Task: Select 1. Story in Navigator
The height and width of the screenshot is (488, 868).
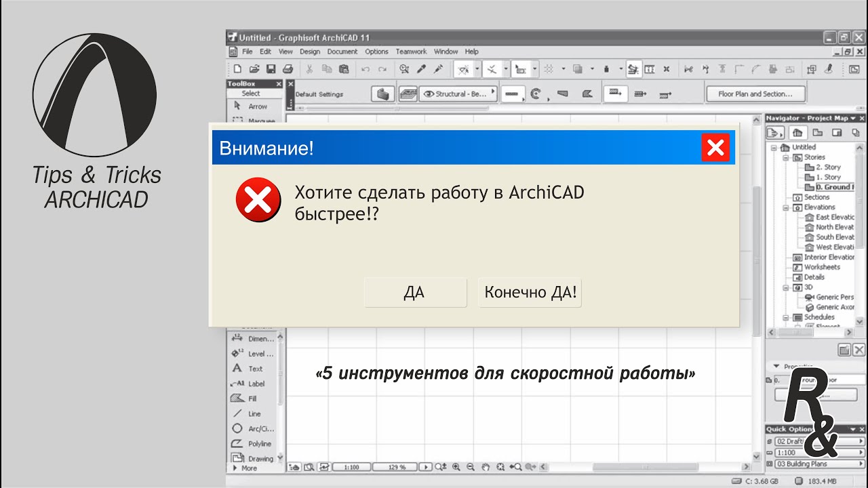Action: point(823,177)
